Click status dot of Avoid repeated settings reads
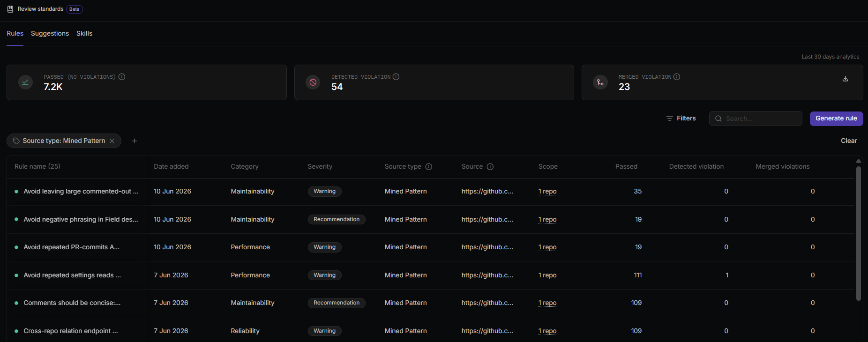868x342 pixels. click(16, 275)
